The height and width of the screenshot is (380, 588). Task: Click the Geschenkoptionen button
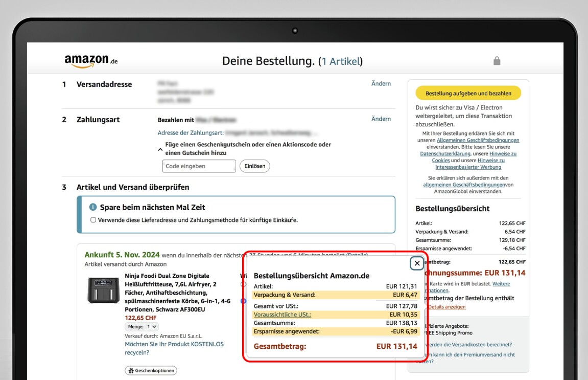tap(151, 370)
